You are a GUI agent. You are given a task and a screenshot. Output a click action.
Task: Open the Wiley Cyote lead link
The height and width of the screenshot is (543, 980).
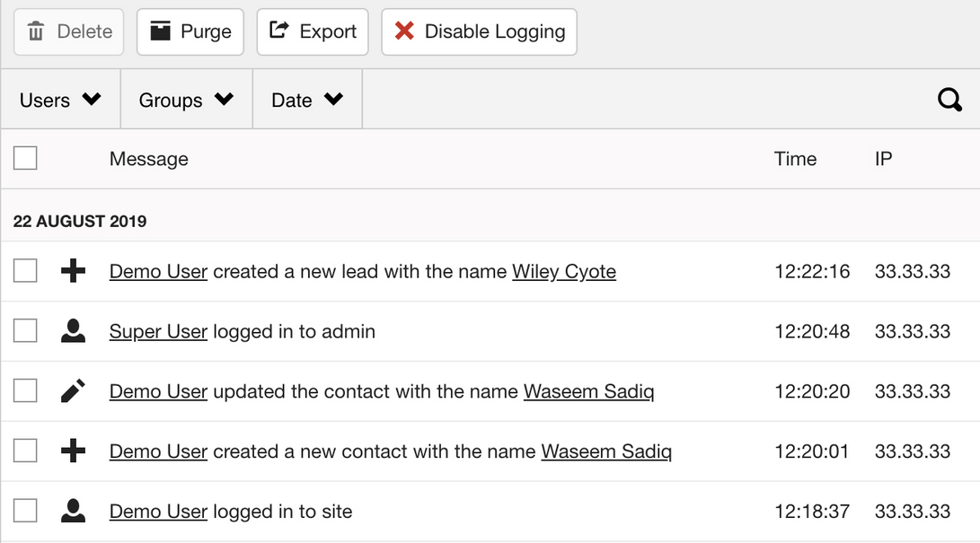[x=564, y=271]
